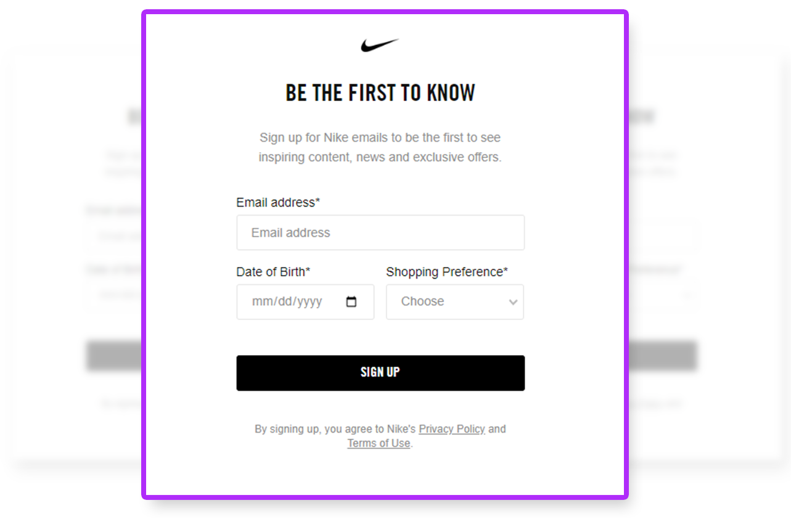
Task: Select the month segment of birth date
Action: pyautogui.click(x=261, y=302)
